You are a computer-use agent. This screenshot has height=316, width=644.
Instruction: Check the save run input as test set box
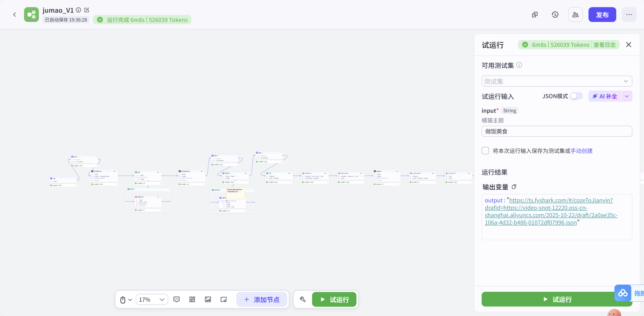coord(485,151)
